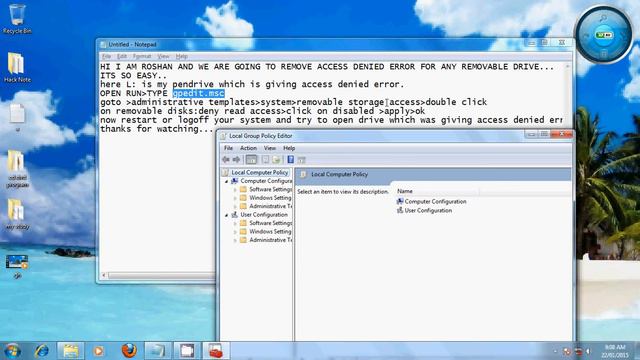Switch to Notepad via its taskbar button
Screen dimensions: 640x360
158,351
